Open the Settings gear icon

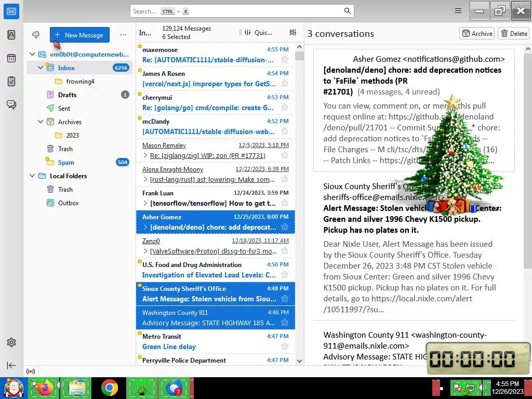(11, 342)
